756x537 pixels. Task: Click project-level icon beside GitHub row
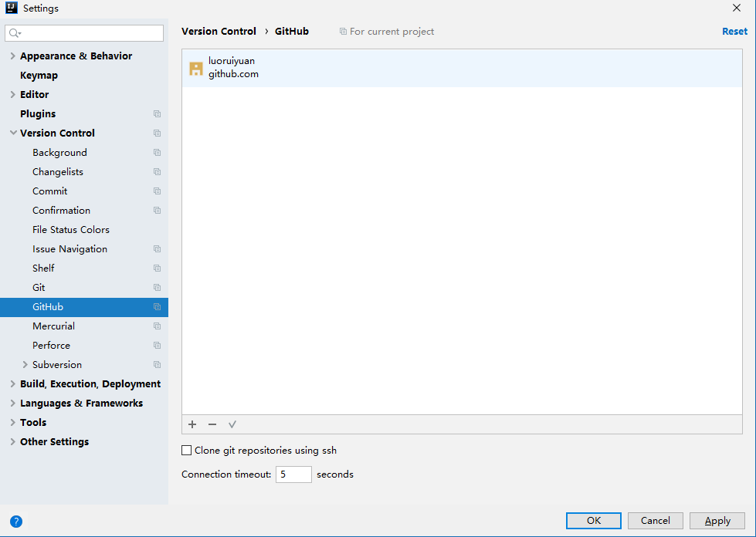[x=158, y=307]
